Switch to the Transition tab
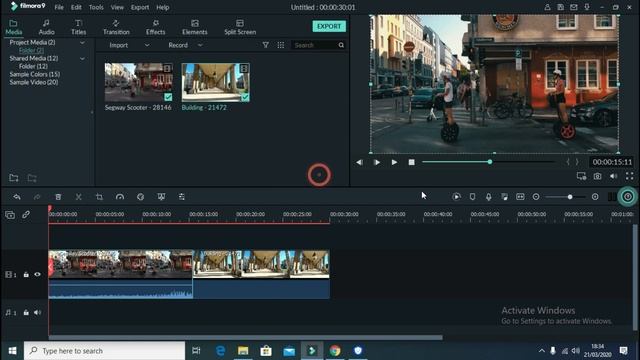 coord(116,27)
